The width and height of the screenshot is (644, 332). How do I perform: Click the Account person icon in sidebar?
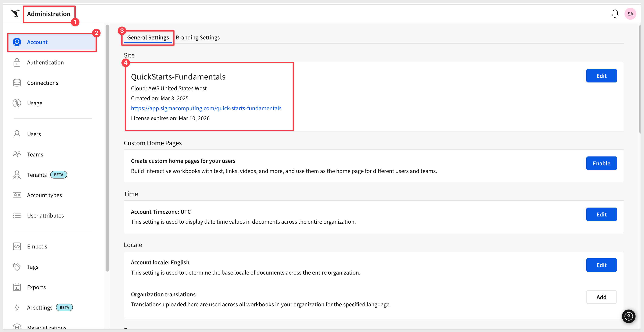click(x=17, y=42)
